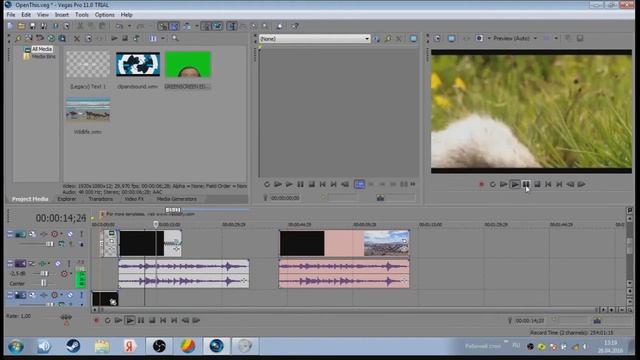This screenshot has height=360, width=640.
Task: Adjust the audio track Center pan slider
Action: tap(43, 283)
